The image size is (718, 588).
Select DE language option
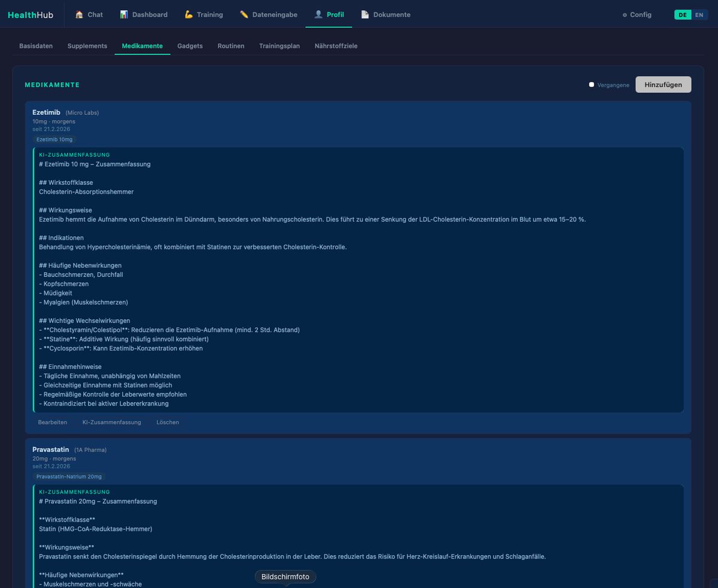[x=683, y=15]
